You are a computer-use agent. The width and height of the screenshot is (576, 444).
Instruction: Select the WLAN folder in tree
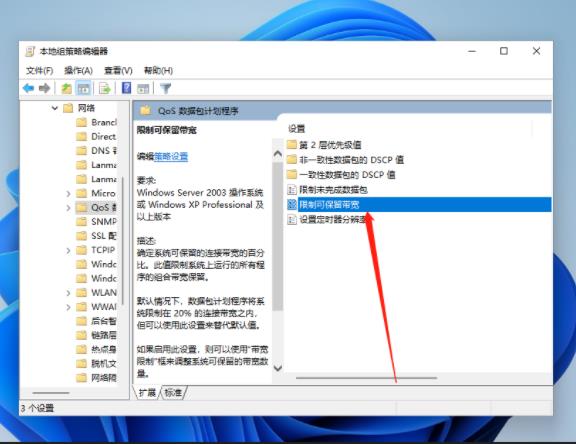click(x=97, y=293)
